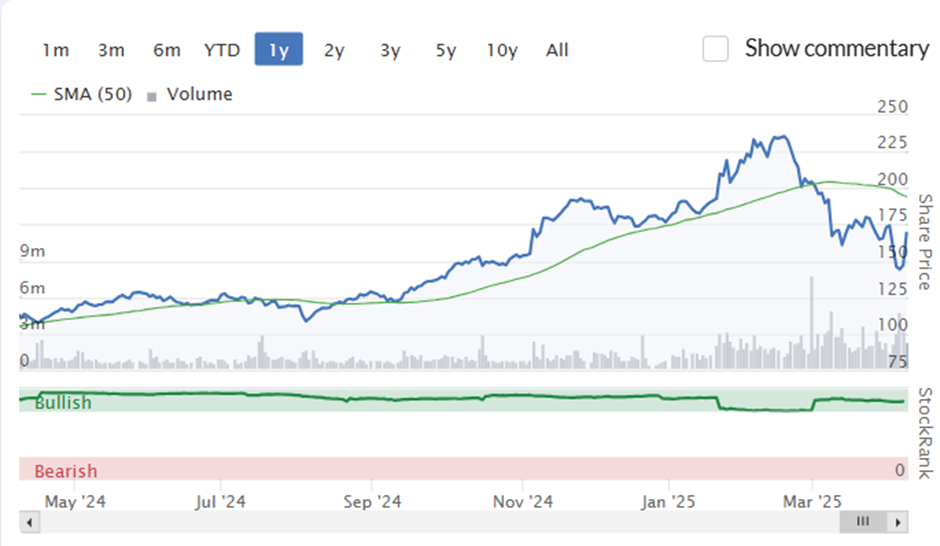Toggle the SMA (50) legend item

pyautogui.click(x=82, y=94)
